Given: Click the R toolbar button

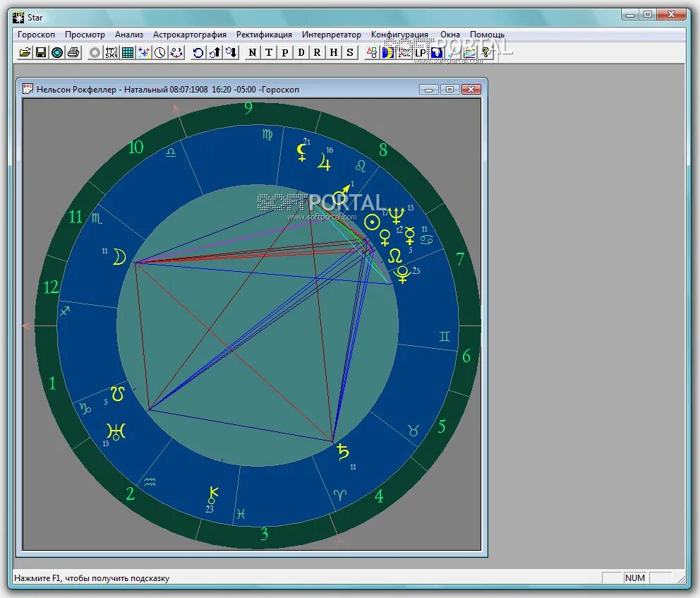Looking at the screenshot, I should tap(318, 53).
